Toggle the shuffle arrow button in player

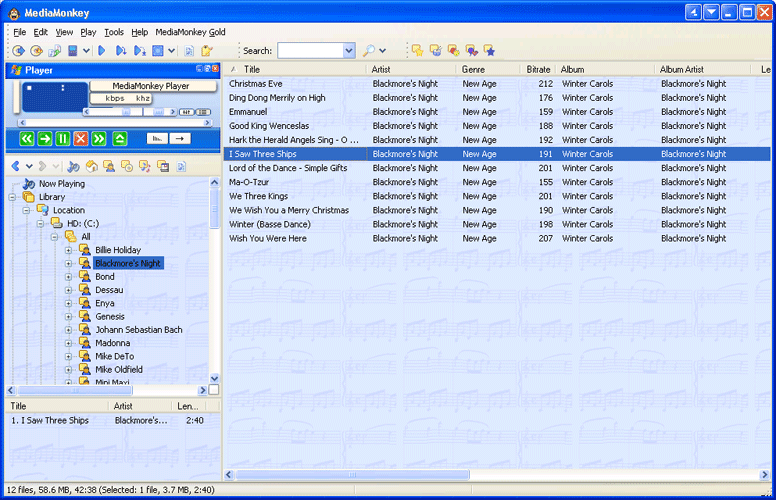point(180,139)
